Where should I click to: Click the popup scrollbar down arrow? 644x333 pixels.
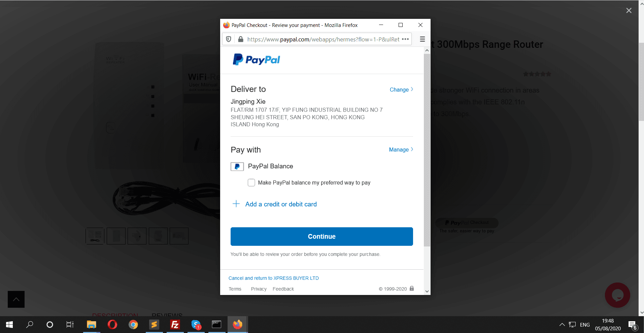tap(427, 292)
